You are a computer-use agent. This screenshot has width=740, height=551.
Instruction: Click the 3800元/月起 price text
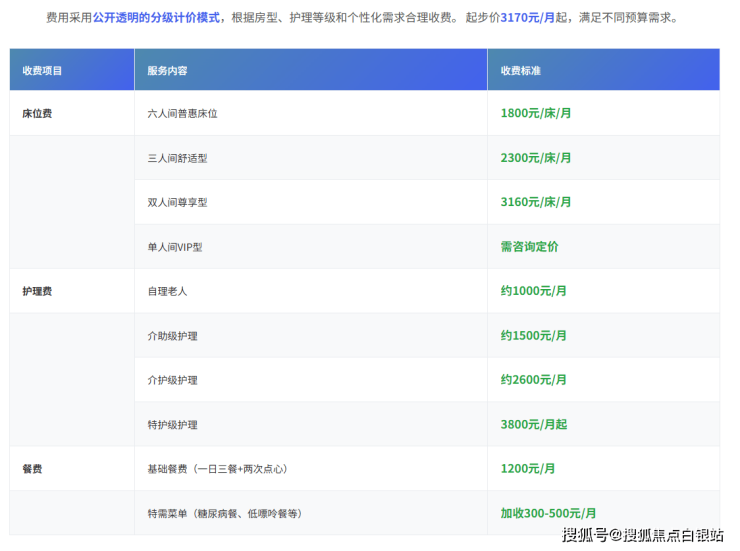(533, 424)
